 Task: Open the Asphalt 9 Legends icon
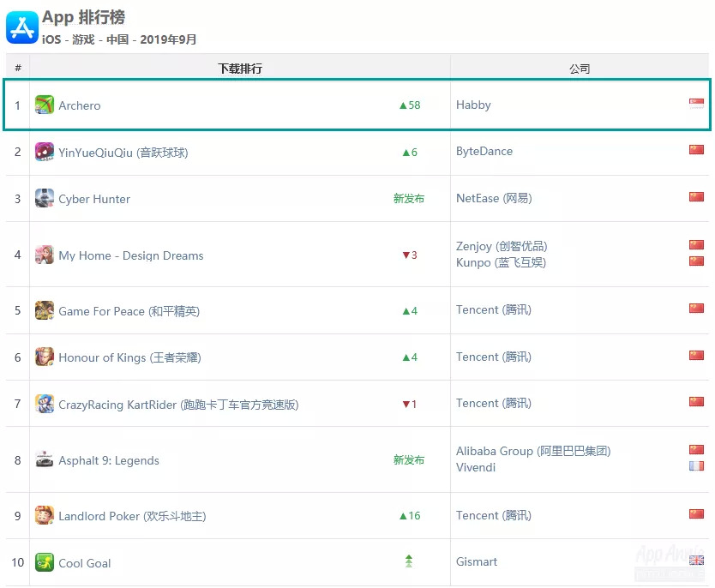coord(45,460)
